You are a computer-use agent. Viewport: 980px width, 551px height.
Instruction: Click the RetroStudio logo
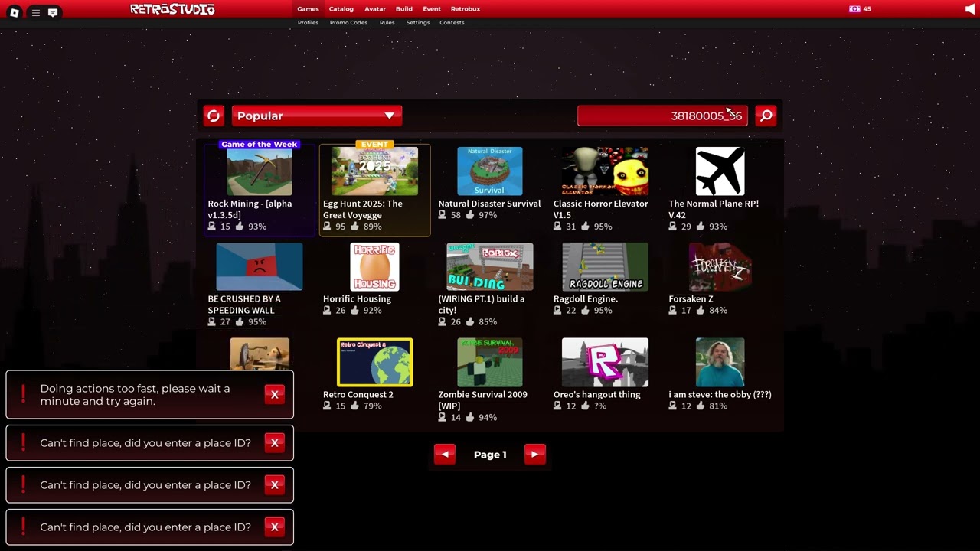(x=172, y=9)
